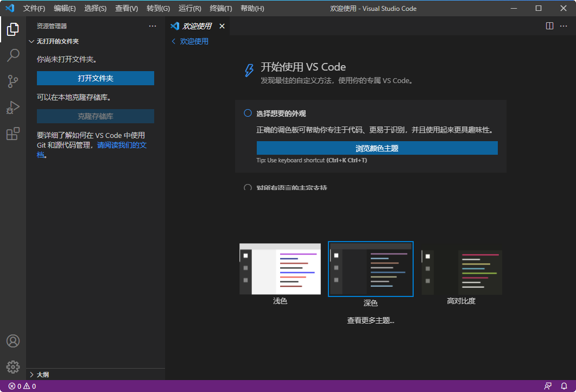Open the Explorer view in activity bar
The image size is (576, 392).
coord(13,29)
